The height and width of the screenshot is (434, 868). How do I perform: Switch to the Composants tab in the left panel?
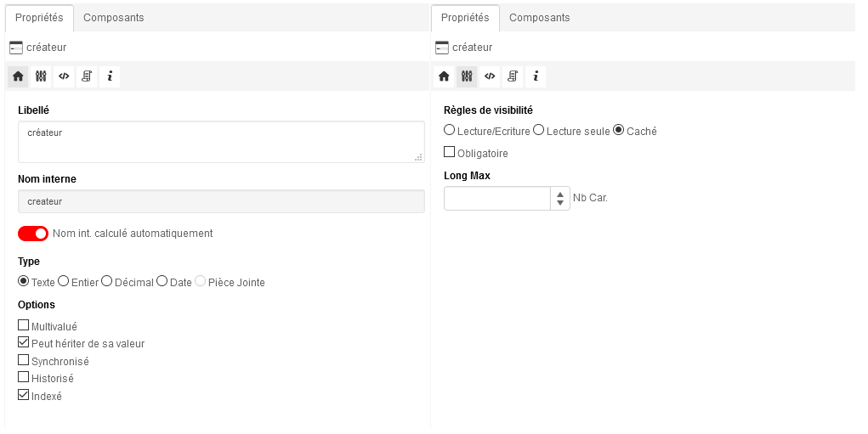click(113, 18)
